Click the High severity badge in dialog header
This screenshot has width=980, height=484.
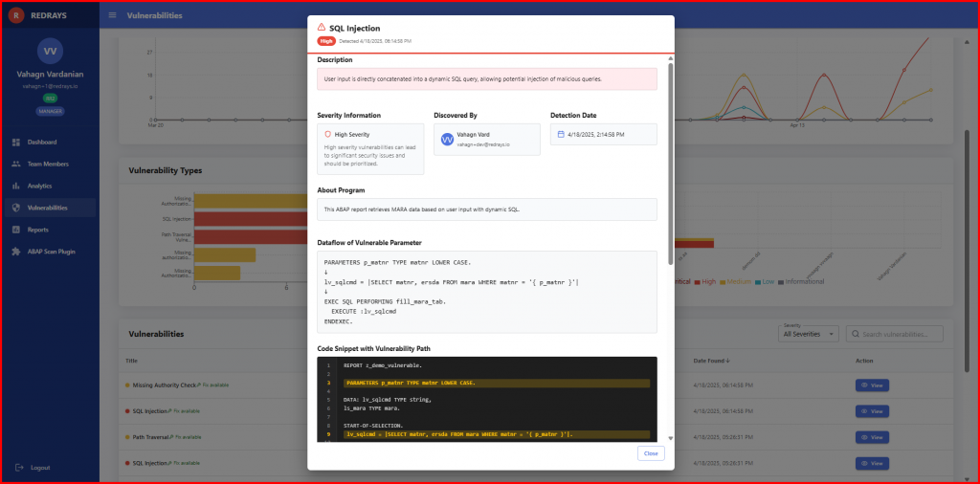pyautogui.click(x=326, y=41)
